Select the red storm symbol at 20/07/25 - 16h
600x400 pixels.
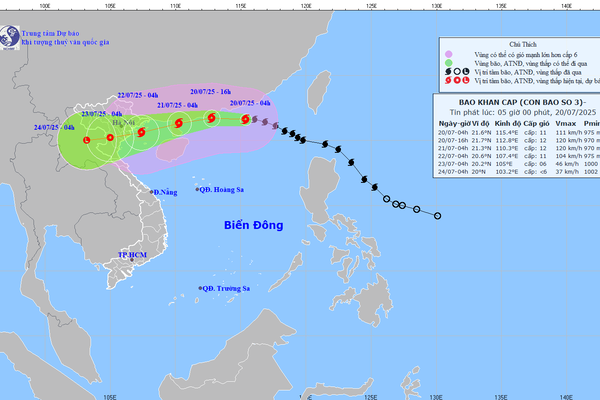pyautogui.click(x=211, y=118)
